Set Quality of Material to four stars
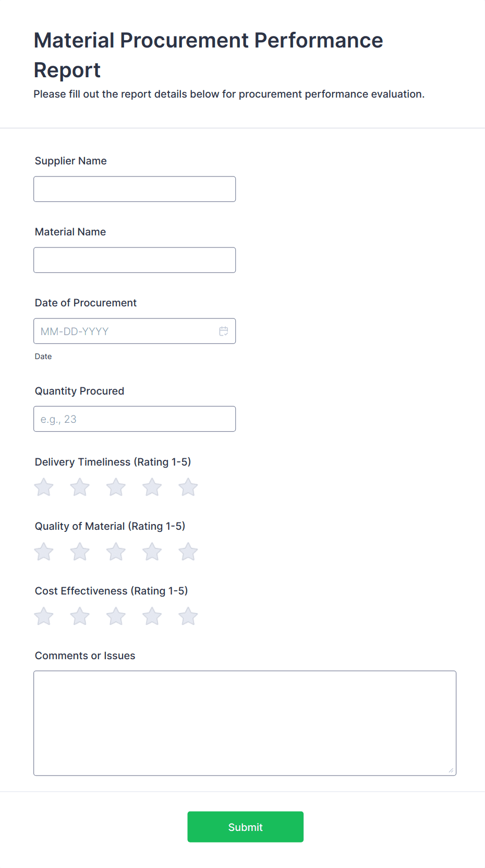The image size is (485, 868). click(x=152, y=552)
